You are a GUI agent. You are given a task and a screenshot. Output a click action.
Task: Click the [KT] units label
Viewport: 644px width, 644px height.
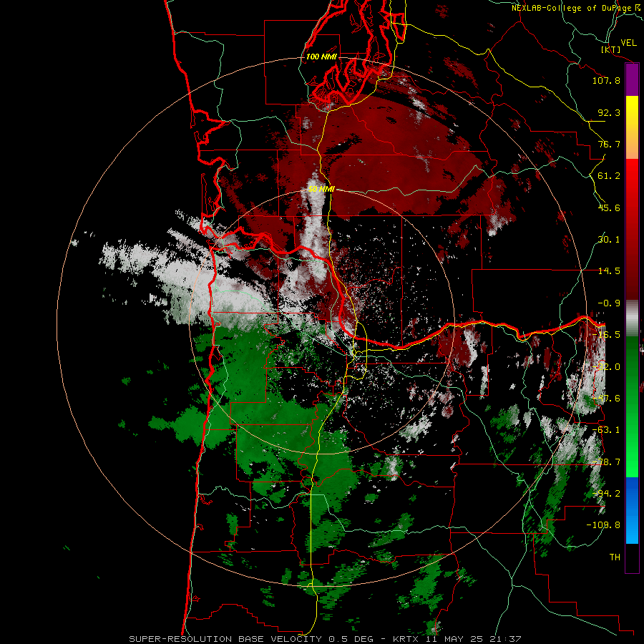[611, 49]
